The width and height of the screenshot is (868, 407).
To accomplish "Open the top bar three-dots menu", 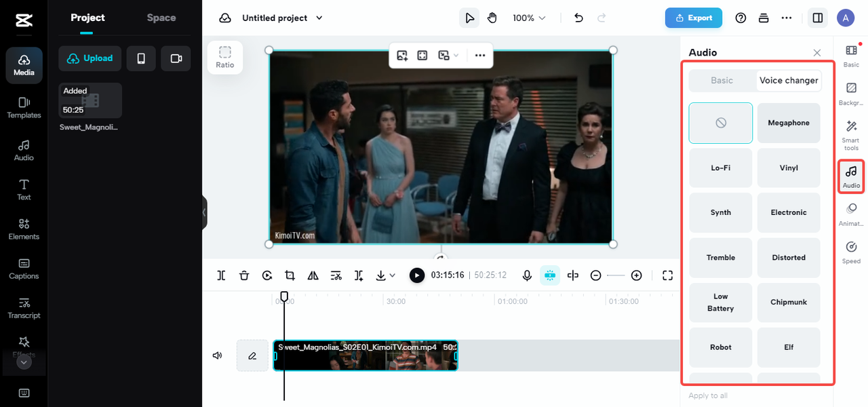I will click(787, 18).
